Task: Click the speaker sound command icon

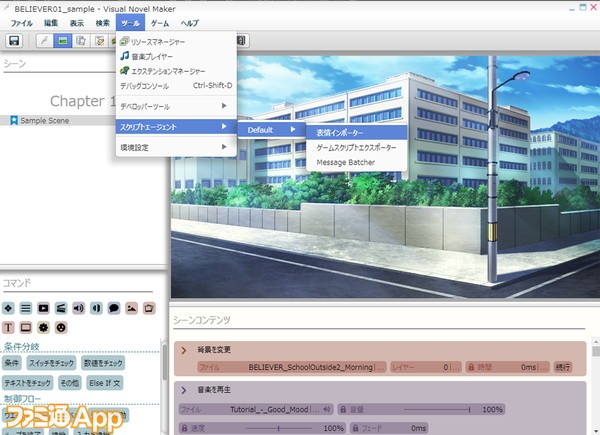Action: coord(78,308)
